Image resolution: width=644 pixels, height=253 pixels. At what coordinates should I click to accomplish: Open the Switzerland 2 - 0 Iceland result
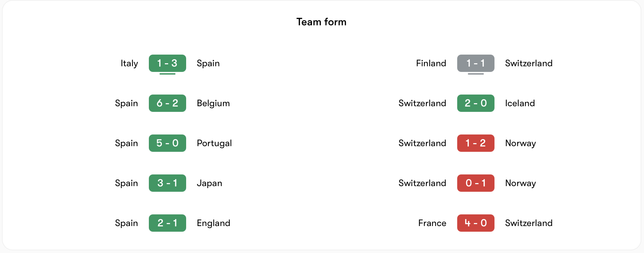point(476,103)
